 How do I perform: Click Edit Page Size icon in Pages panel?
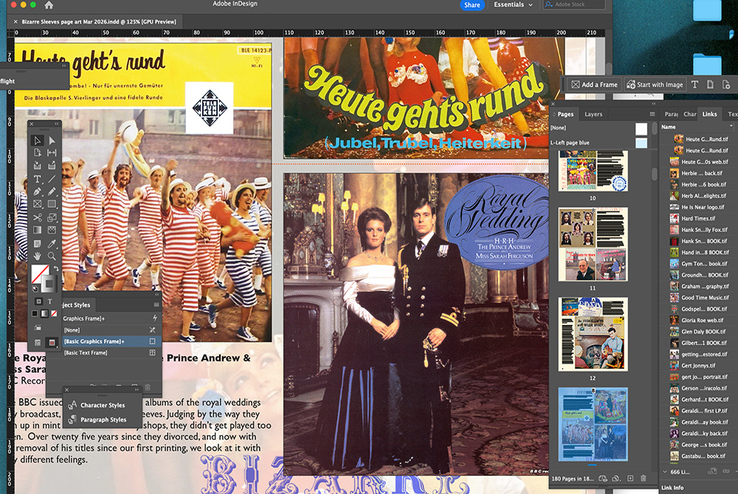[x=602, y=478]
